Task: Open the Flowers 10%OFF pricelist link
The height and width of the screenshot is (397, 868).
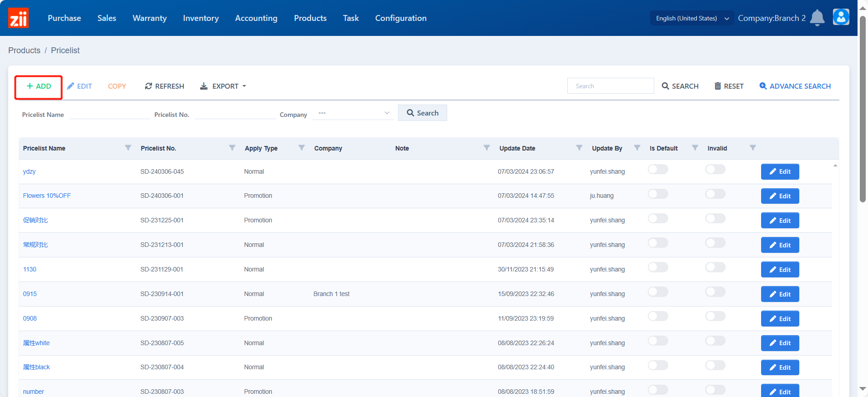Action: pyautogui.click(x=47, y=196)
